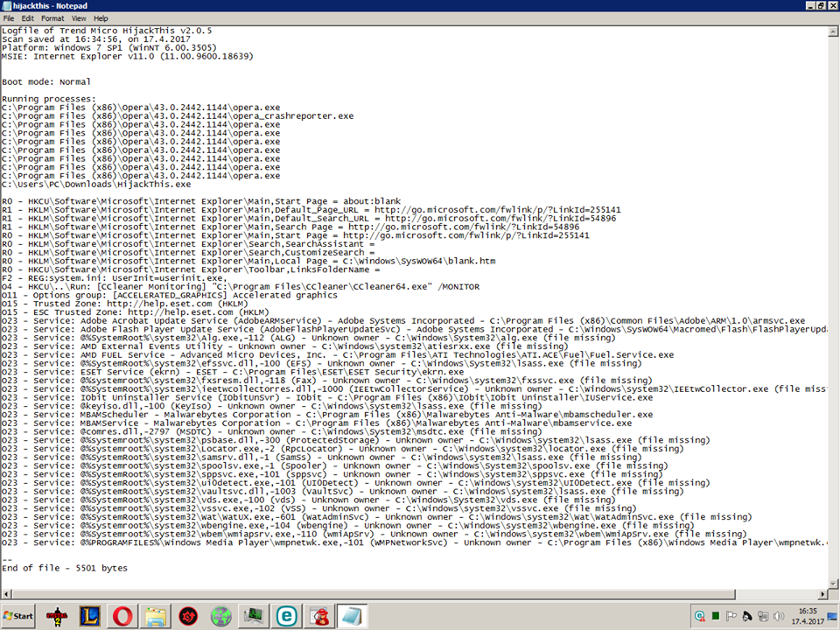Viewport: 840px width, 630px height.
Task: Click the 'Running processes:' line
Action: tap(49, 99)
